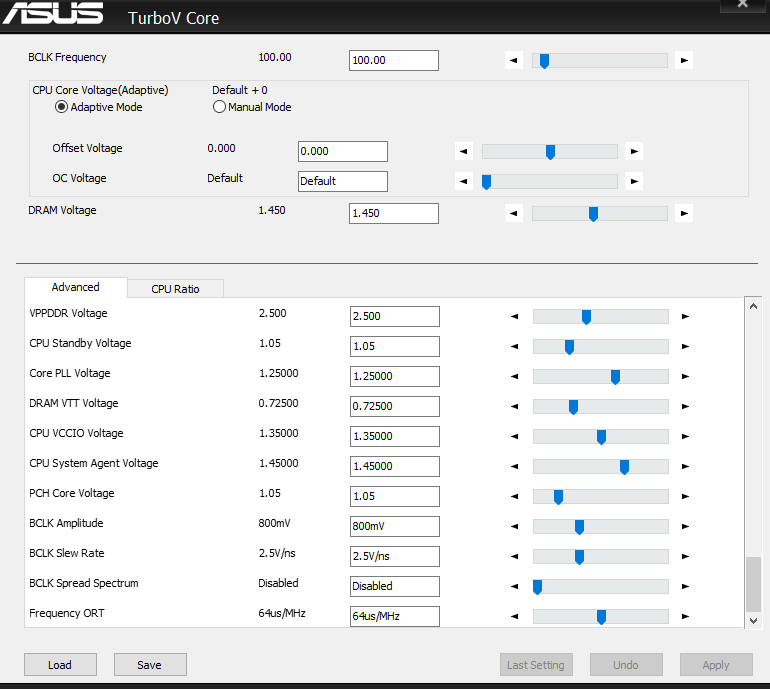Image resolution: width=770 pixels, height=689 pixels.
Task: Increase Offset Voltage with right arrow
Action: [634, 151]
